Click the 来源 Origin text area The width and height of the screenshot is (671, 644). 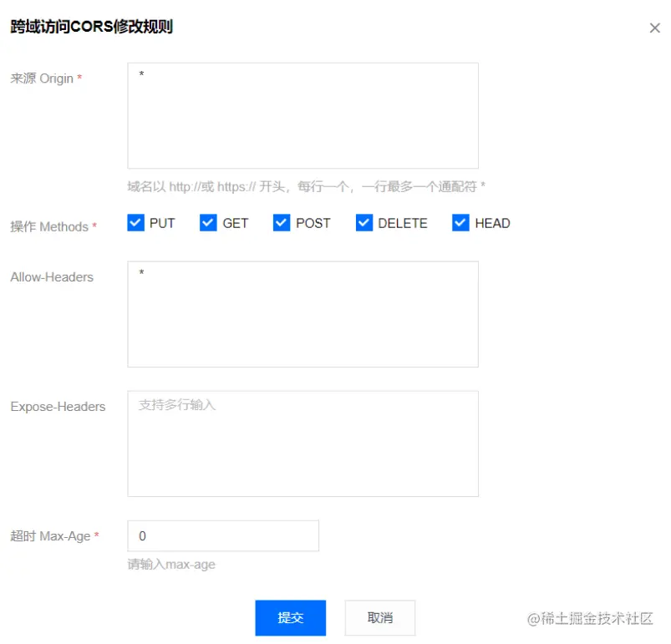pyautogui.click(x=302, y=115)
